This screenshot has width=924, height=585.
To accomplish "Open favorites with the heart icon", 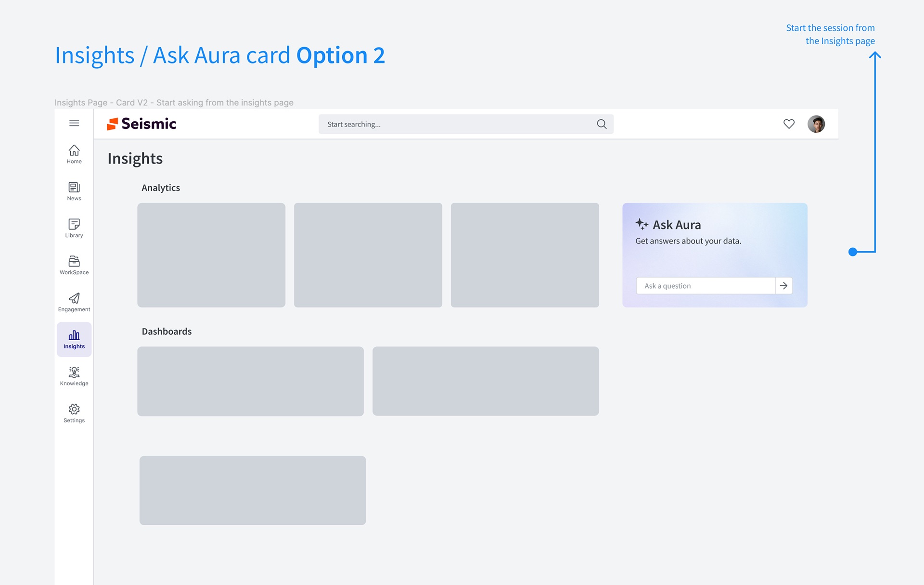I will tap(789, 124).
